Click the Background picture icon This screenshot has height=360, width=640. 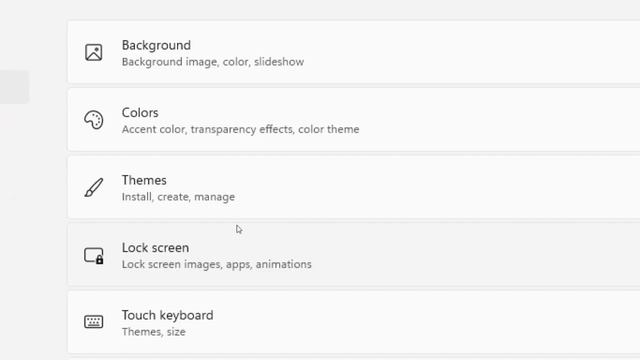pos(93,53)
